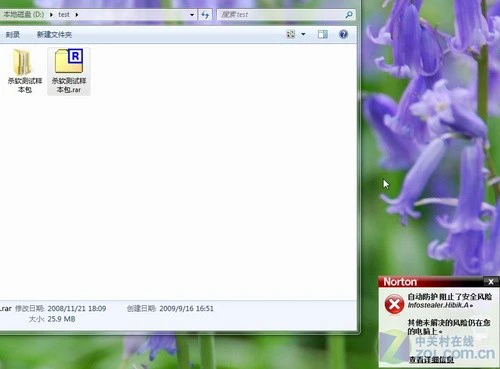Open the address bar history dropdown
The width and height of the screenshot is (500, 369).
[192, 15]
